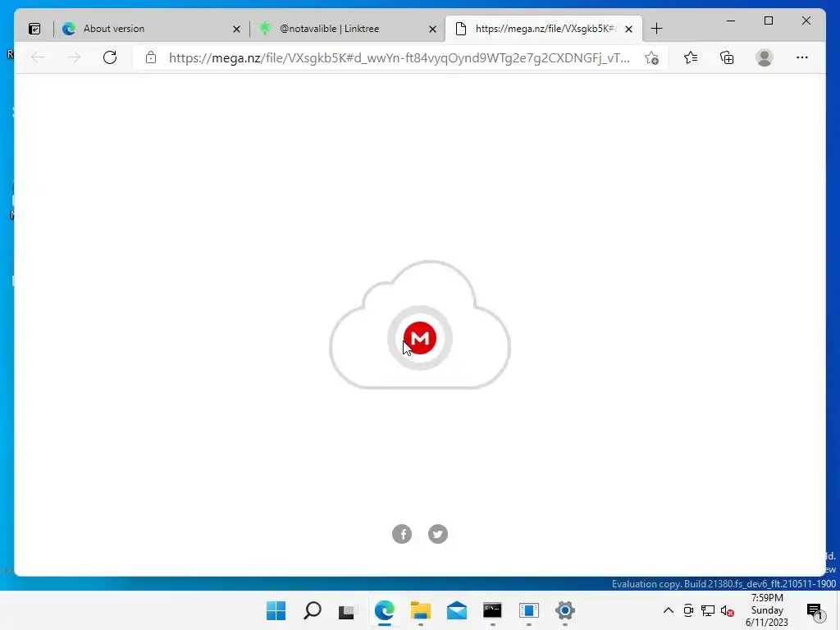Close the Edge browser window

point(806,21)
